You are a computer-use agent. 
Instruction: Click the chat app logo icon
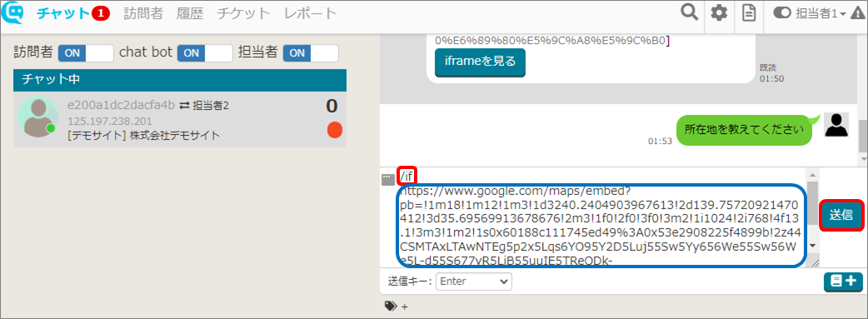13,13
